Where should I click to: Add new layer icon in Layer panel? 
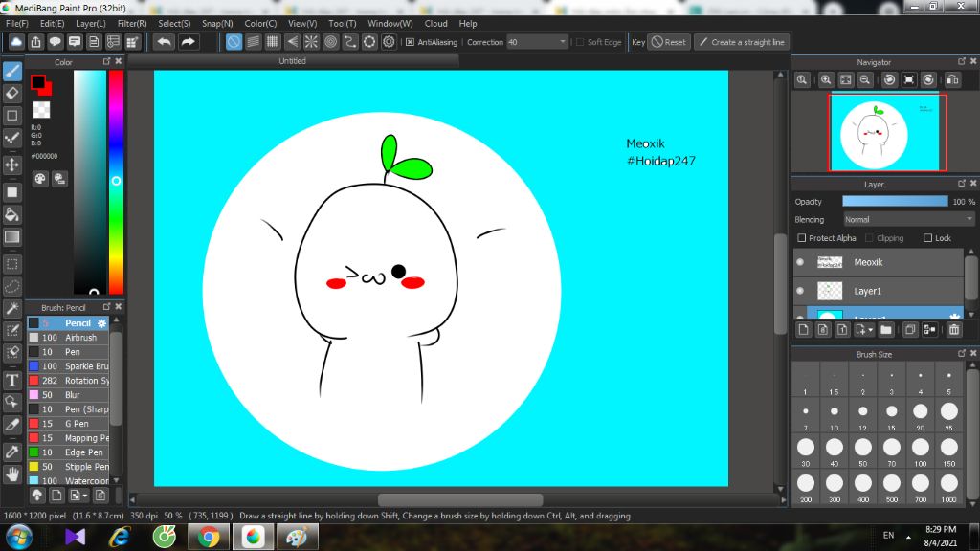(804, 329)
